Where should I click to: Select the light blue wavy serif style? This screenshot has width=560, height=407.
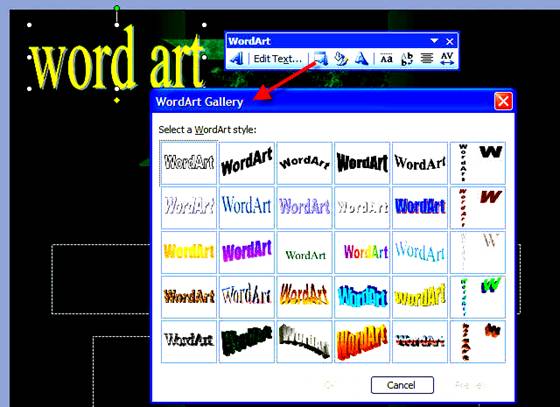pyautogui.click(x=420, y=252)
